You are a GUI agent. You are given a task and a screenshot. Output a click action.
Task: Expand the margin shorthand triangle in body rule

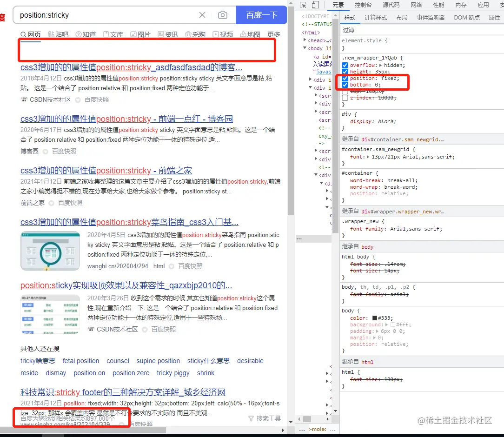coord(374,338)
